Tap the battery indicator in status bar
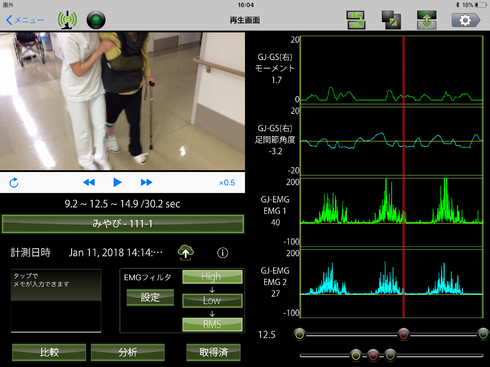 click(482, 5)
